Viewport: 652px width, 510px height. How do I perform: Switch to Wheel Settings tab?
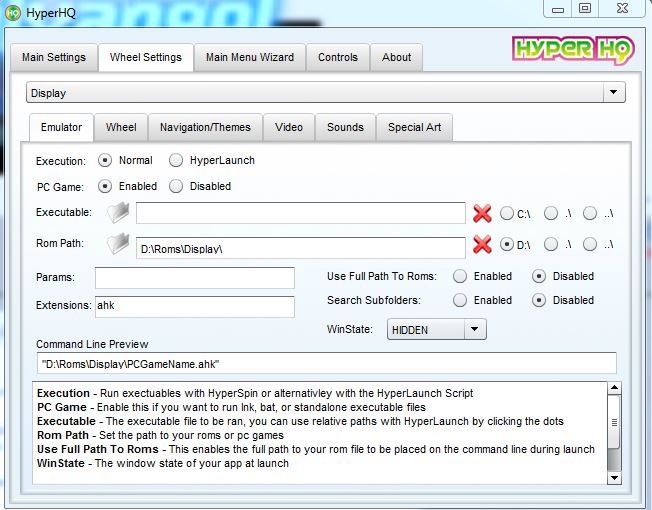[146, 57]
